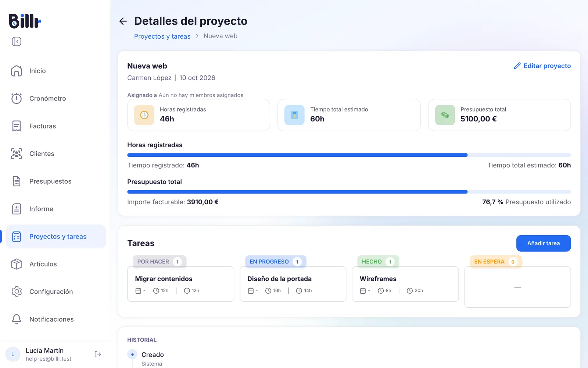Click the Presupuestos document icon

point(17,181)
